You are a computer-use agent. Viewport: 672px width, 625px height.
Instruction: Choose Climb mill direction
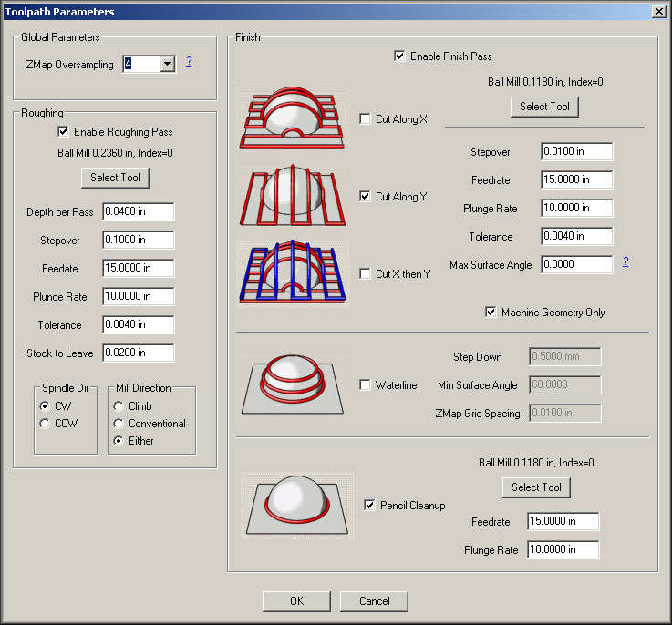coord(119,406)
